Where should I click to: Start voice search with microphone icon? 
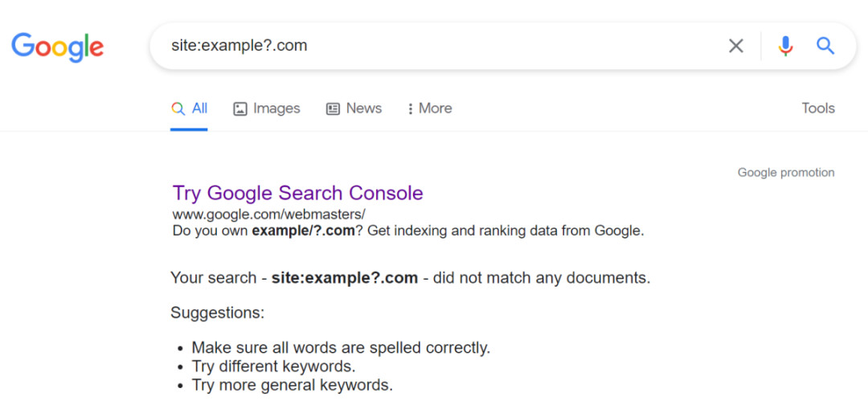pos(785,46)
